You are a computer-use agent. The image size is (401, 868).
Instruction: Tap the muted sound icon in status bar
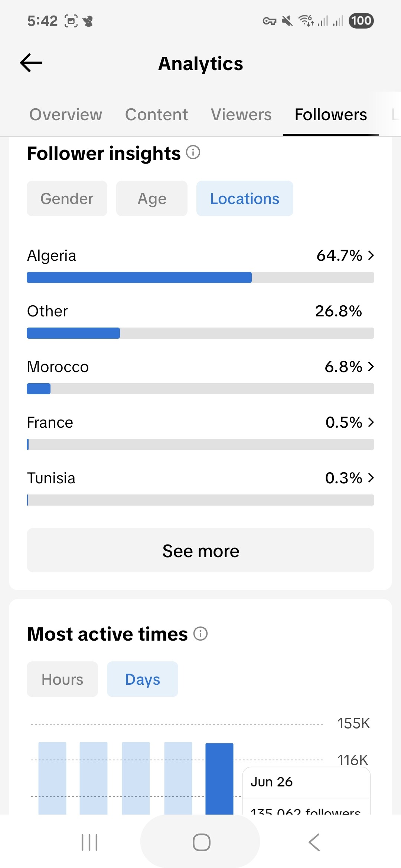tap(287, 21)
